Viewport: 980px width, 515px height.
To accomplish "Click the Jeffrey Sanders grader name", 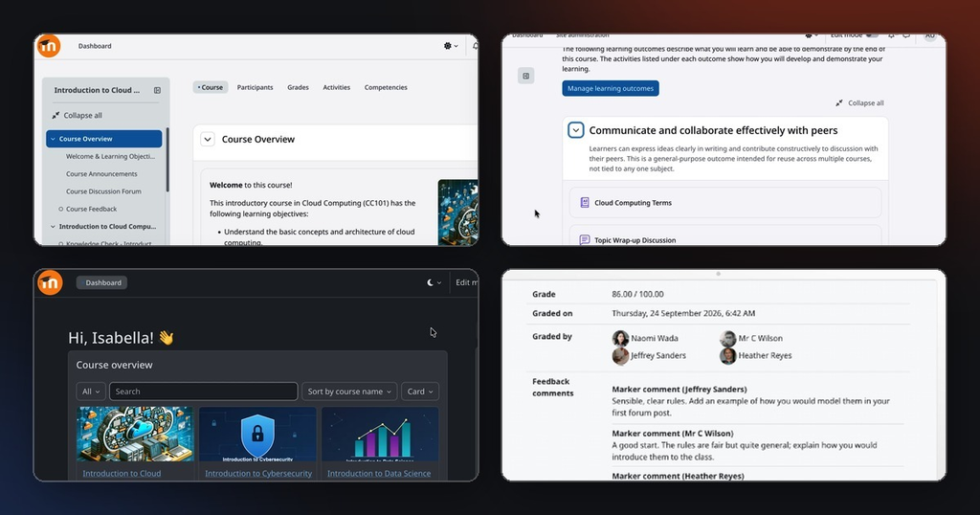I will pyautogui.click(x=658, y=356).
